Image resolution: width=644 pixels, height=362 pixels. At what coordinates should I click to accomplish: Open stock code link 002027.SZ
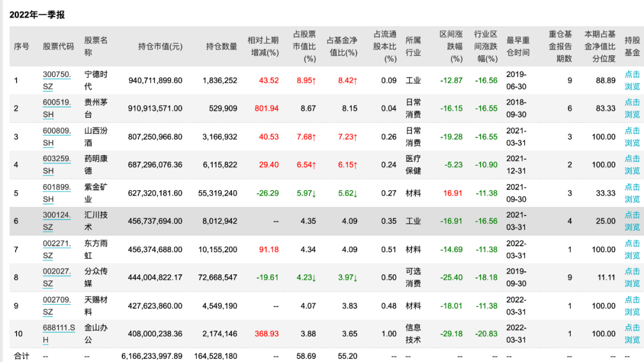[x=57, y=277]
